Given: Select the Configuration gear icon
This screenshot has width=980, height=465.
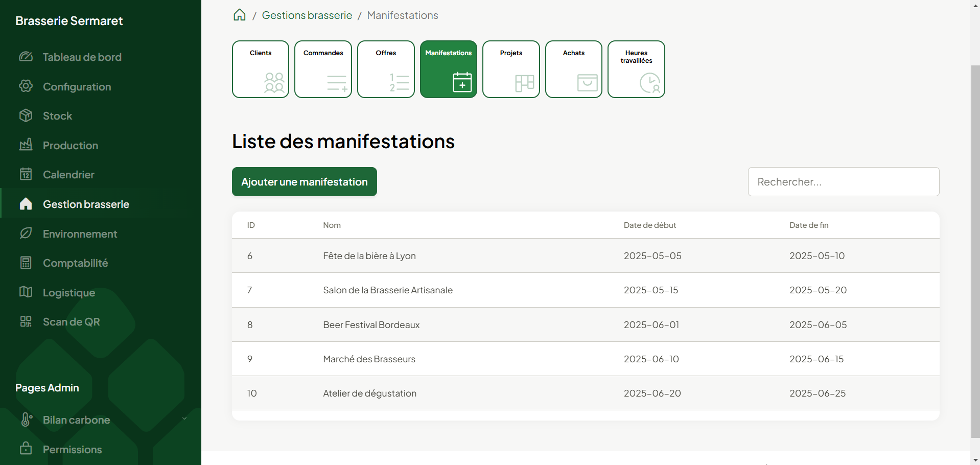Looking at the screenshot, I should [x=26, y=86].
